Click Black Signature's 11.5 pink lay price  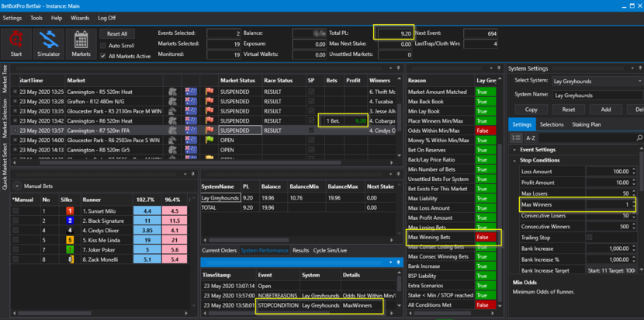coord(173,221)
